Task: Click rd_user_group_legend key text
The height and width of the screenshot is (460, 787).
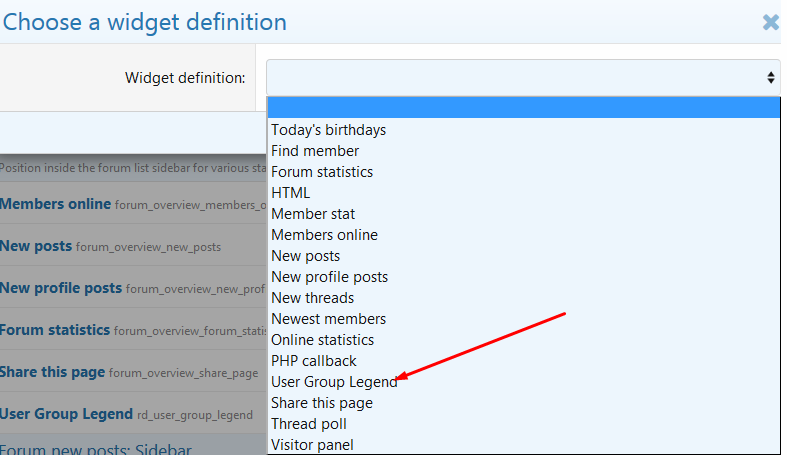Action: [195, 415]
